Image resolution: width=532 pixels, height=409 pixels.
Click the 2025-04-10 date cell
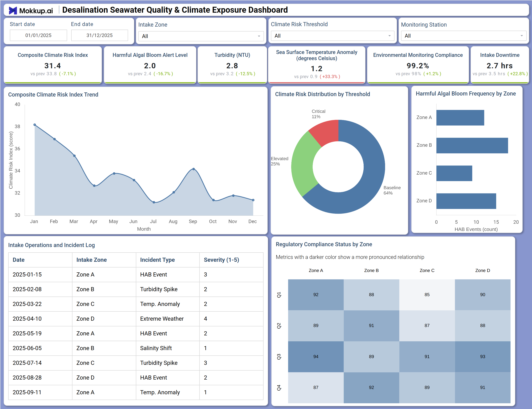40,319
